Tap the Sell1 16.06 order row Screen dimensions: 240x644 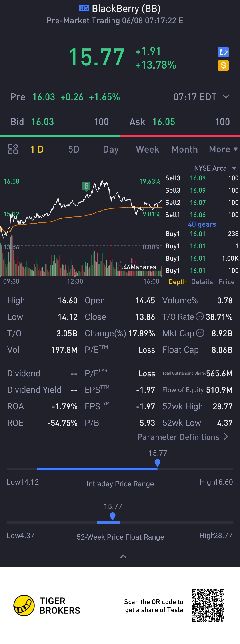tap(202, 215)
